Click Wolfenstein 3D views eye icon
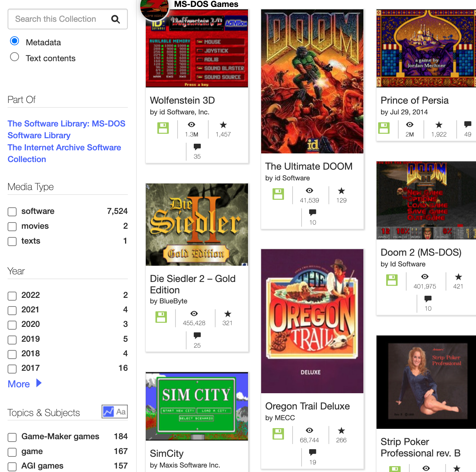 coord(191,125)
